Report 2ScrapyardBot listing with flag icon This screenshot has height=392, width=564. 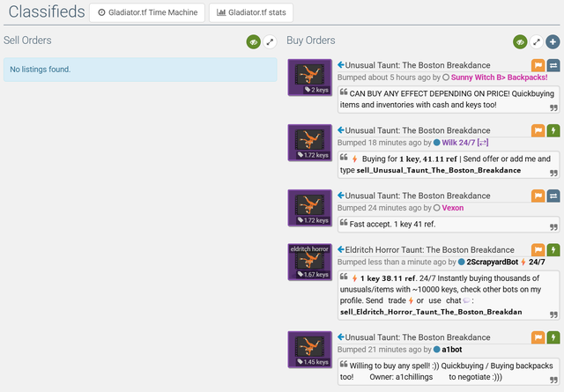click(x=538, y=249)
